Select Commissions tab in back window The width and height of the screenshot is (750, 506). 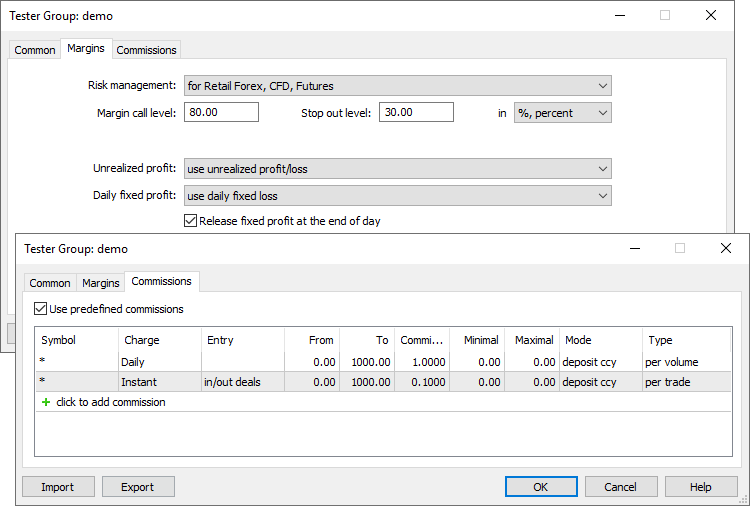coord(146,50)
